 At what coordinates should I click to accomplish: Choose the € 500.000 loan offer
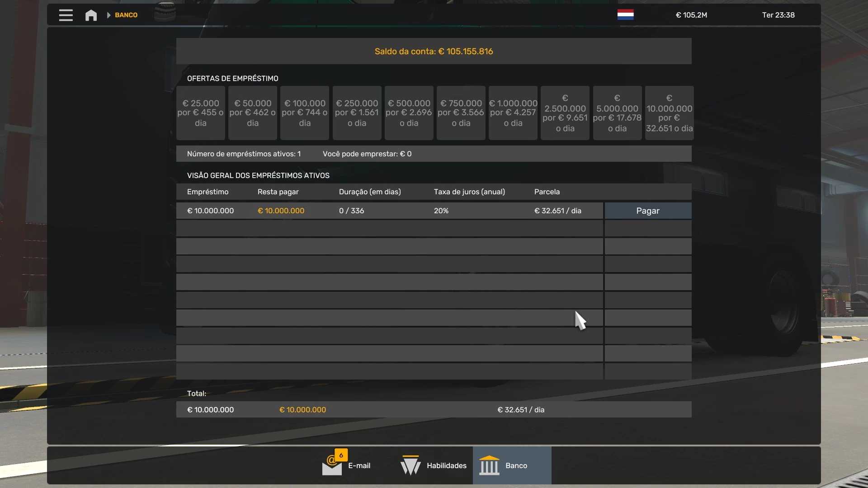pos(409,113)
